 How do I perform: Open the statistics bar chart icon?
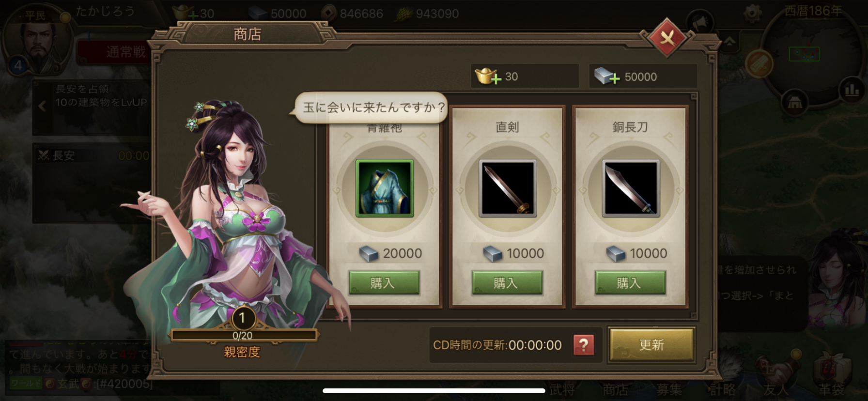coord(852,90)
